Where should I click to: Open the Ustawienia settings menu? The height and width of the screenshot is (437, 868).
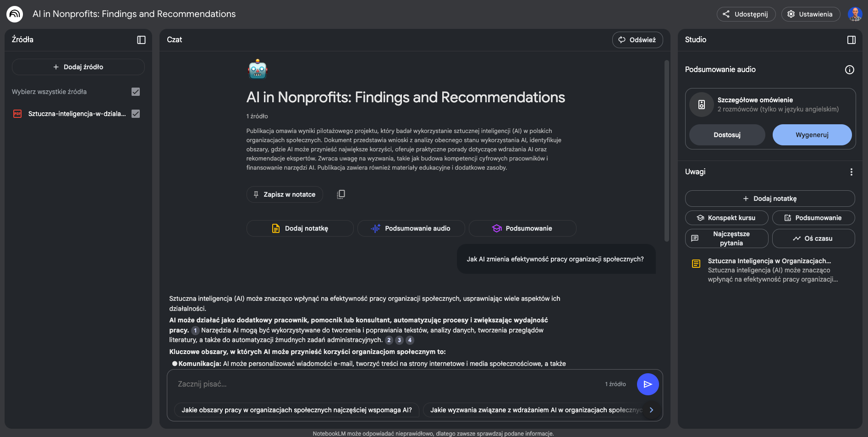click(810, 14)
